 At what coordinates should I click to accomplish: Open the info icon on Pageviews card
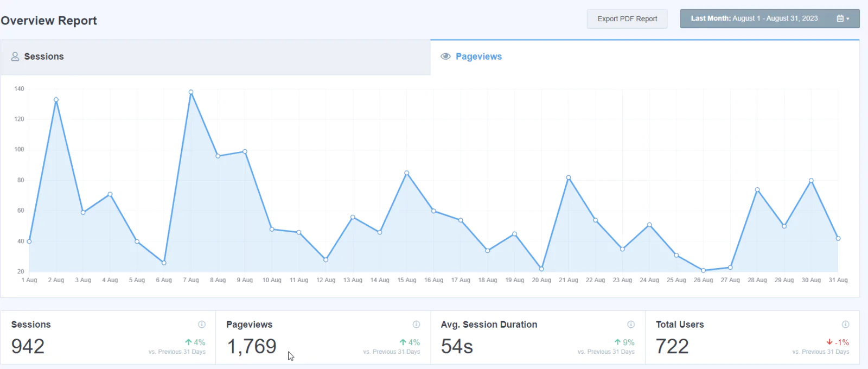(x=417, y=325)
